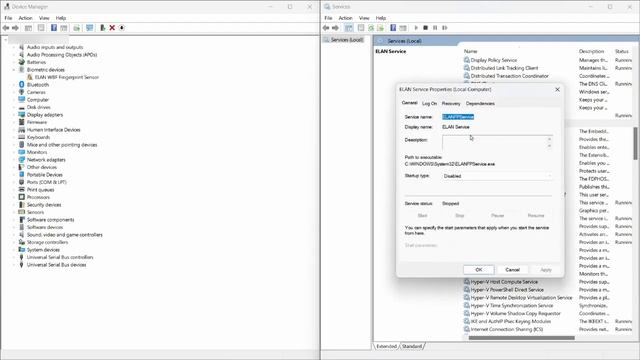Expand the Display adapters node
The height and width of the screenshot is (360, 640).
click(14, 115)
